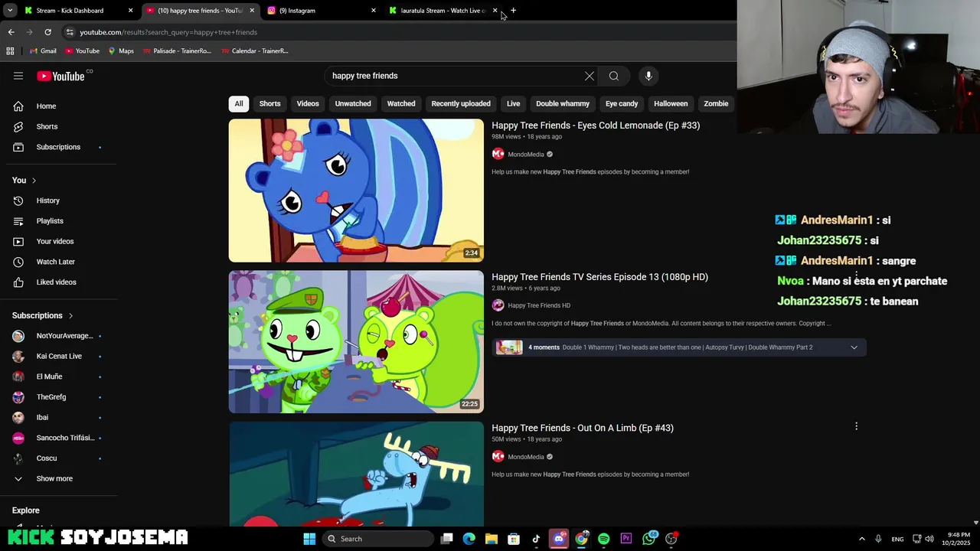
Task: Click the YouTube logo
Action: click(60, 76)
